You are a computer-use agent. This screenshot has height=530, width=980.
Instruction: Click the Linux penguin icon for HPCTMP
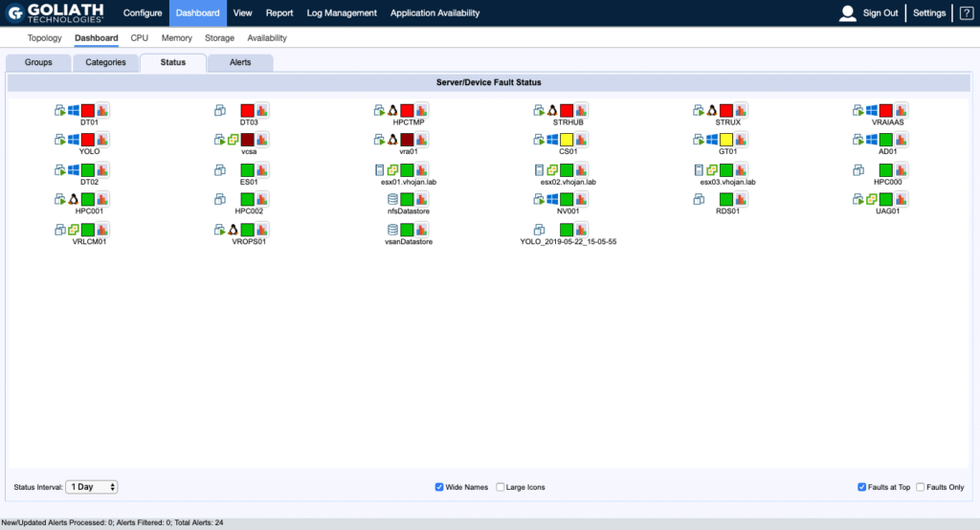click(x=392, y=111)
